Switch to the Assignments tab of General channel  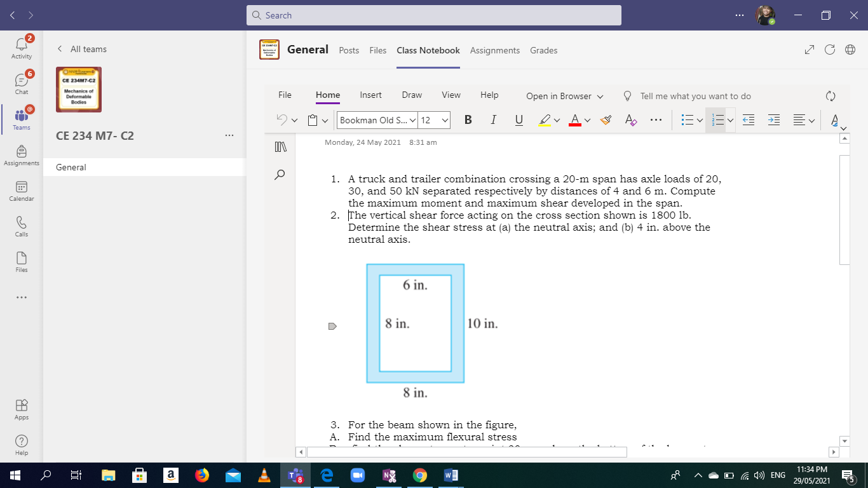coord(495,50)
